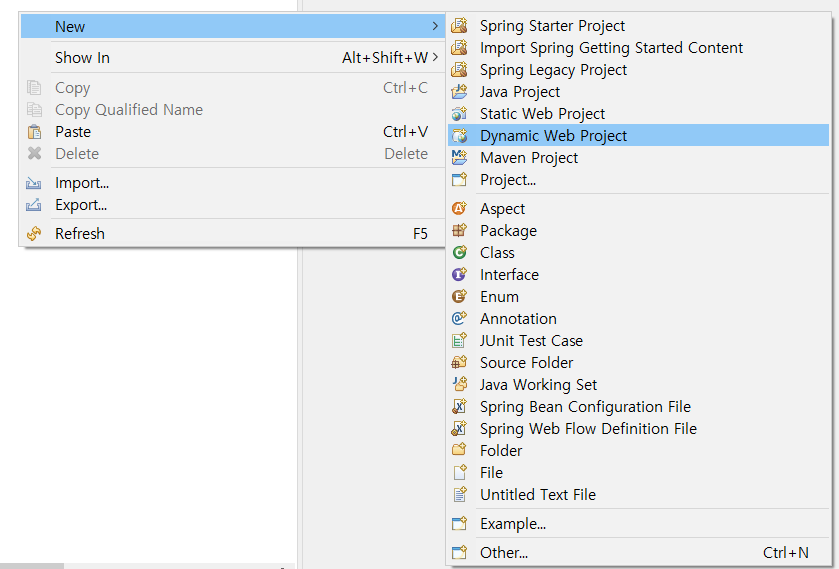Click the Package icon
This screenshot has height=569, width=839.
click(459, 230)
